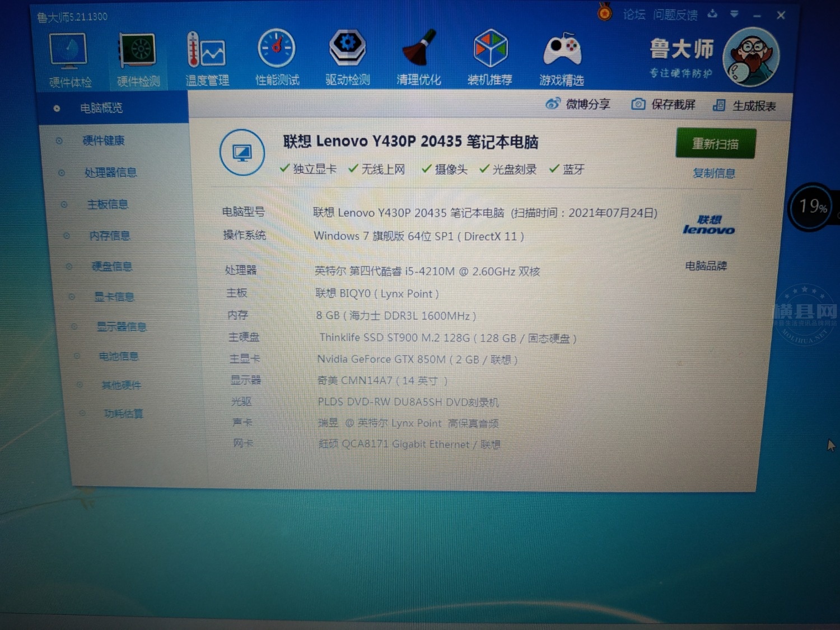Share via 微博分享
Viewport: 840px width, 630px height.
point(578,104)
